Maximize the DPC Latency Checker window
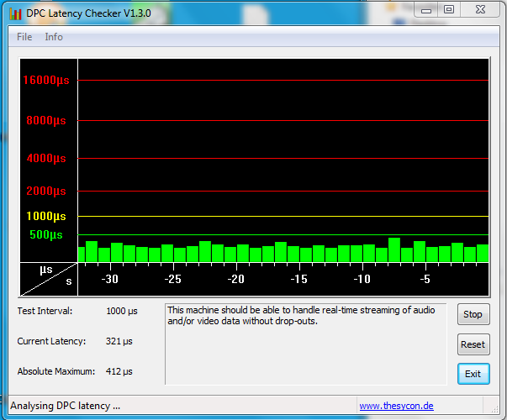The image size is (507, 420). tap(449, 10)
